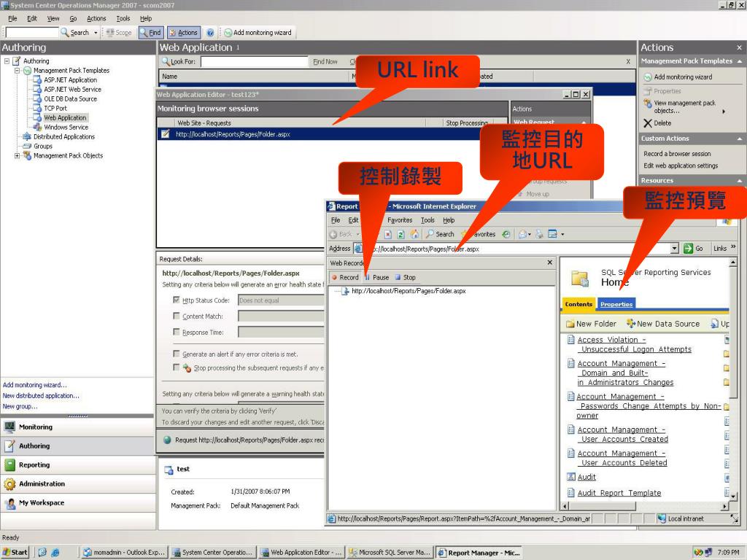Switch to the Properties tab in Report Manager
Viewport: 747px width, 560px height.
point(616,304)
